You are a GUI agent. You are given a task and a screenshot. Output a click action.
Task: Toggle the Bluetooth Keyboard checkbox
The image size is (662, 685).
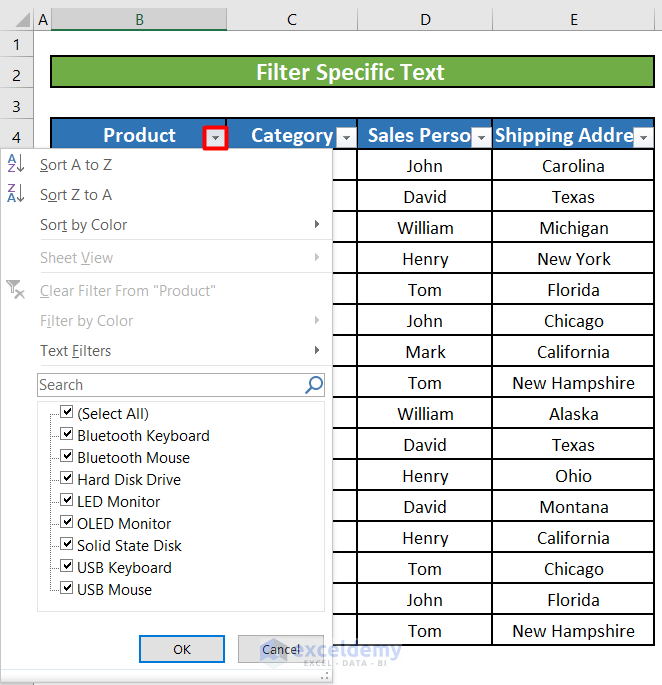67,434
